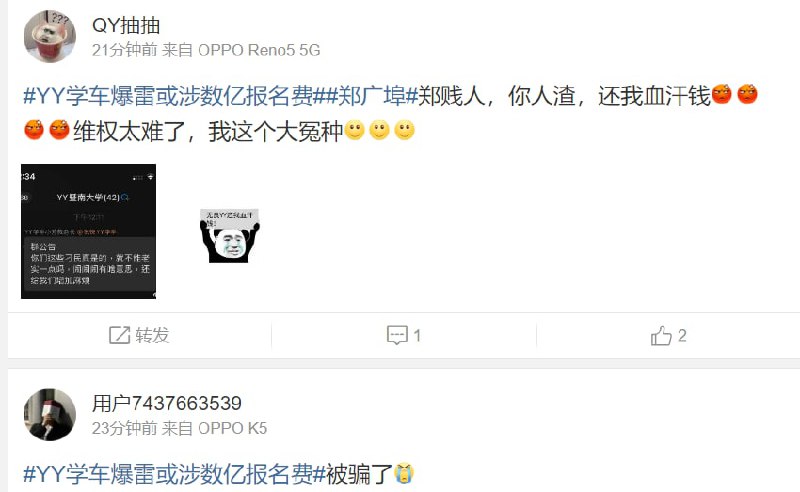This screenshot has height=492, width=800.
Task: Click the crying emoji after 被骗了
Action: [x=404, y=474]
